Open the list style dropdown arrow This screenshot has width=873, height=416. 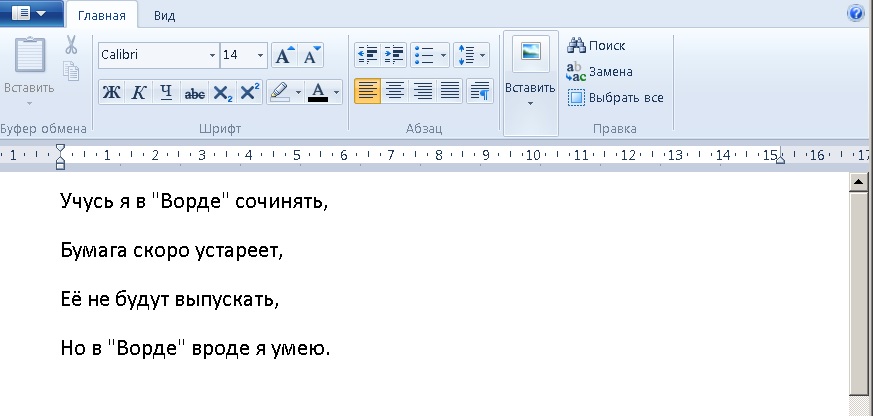pos(443,55)
